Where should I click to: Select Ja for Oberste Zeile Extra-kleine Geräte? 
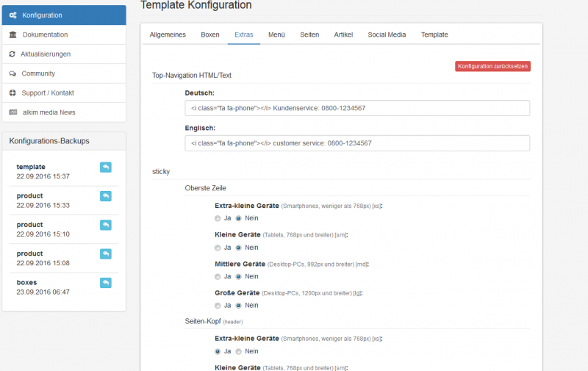(218, 218)
